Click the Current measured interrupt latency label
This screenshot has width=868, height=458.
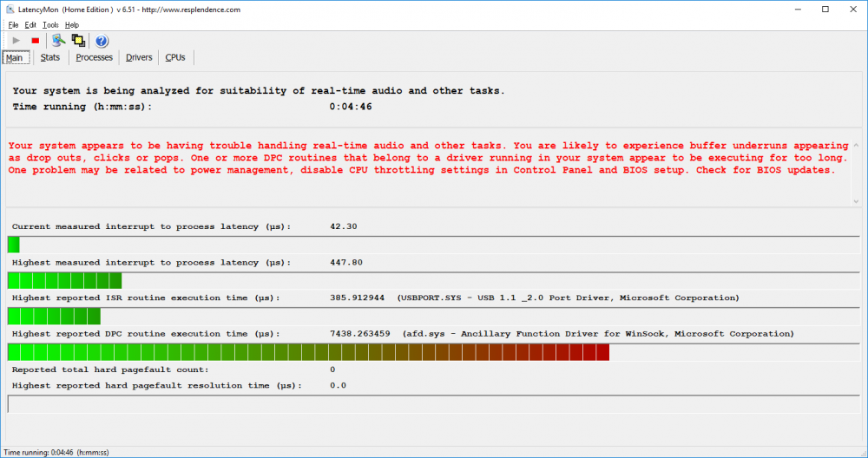pyautogui.click(x=151, y=226)
